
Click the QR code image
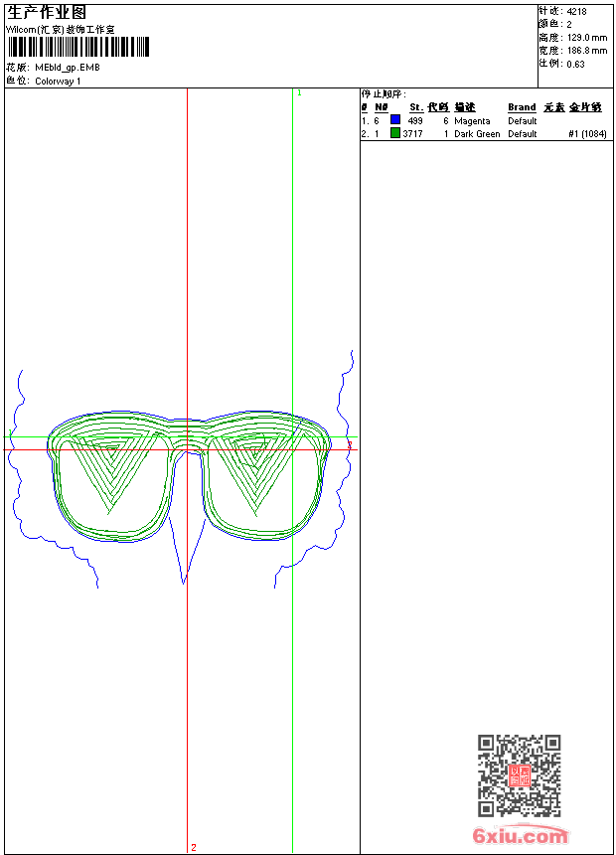pyautogui.click(x=520, y=775)
